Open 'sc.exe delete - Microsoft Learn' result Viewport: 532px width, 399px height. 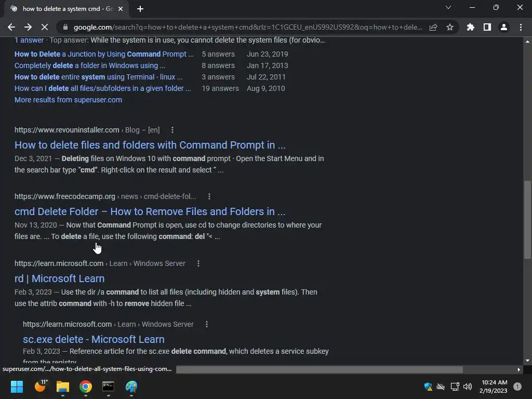pos(94,340)
